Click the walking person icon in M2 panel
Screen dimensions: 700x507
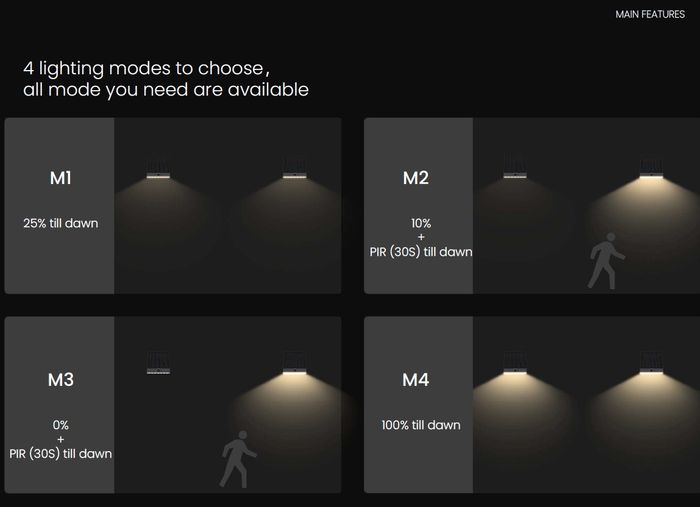(606, 263)
